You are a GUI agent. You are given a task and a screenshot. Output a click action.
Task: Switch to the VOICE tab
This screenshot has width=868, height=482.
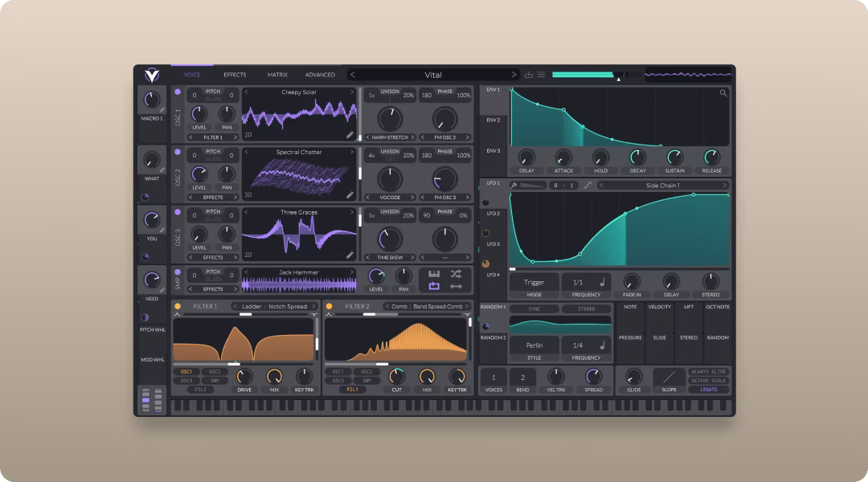pyautogui.click(x=192, y=75)
